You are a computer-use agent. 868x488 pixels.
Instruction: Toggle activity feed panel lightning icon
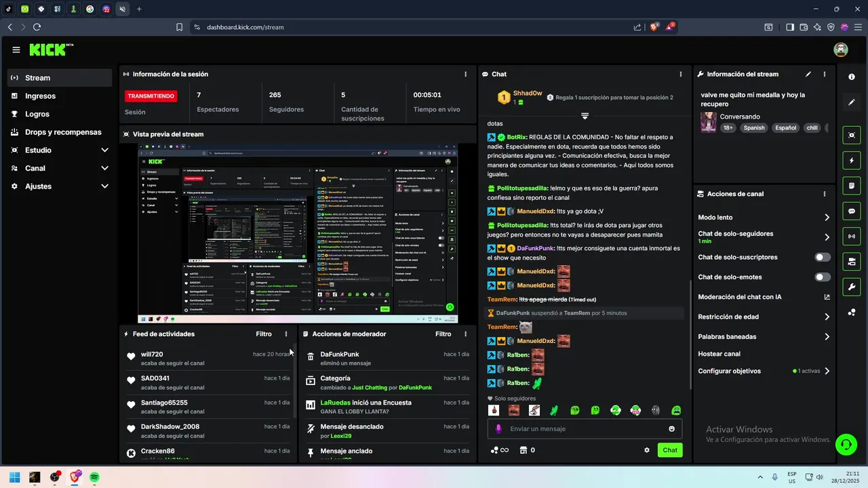852,161
